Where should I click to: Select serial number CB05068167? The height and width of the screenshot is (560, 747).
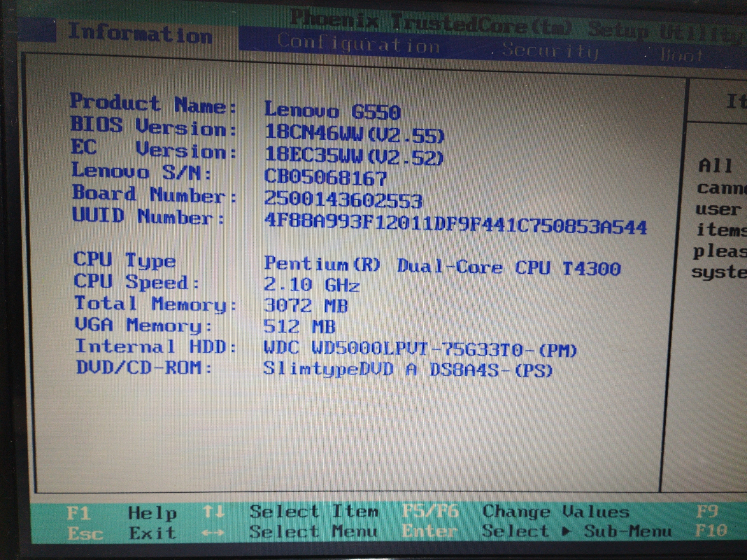[x=326, y=178]
